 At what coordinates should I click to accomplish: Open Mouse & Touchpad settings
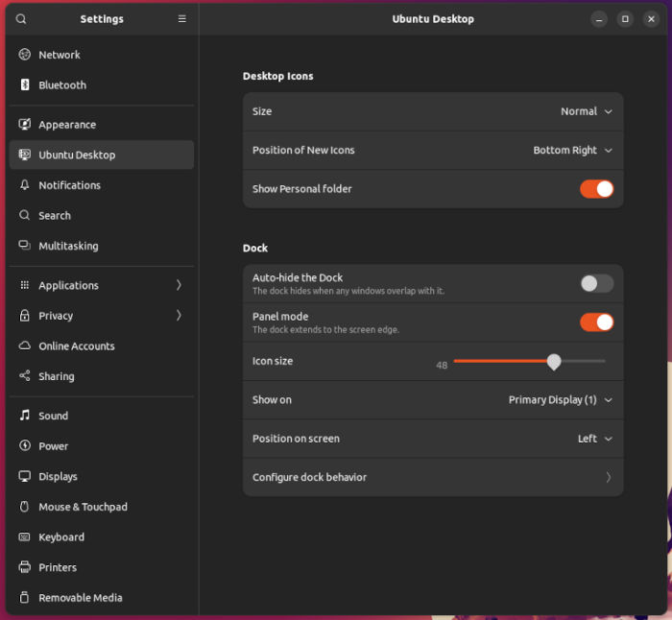click(x=102, y=507)
